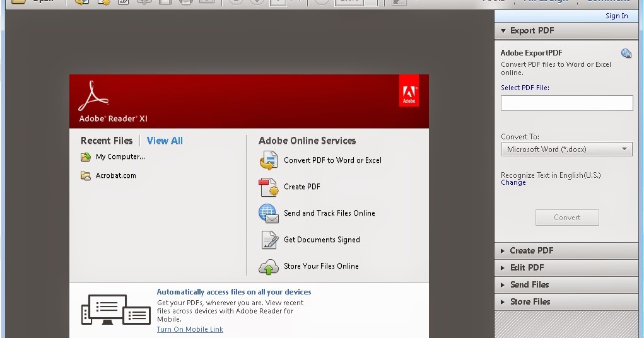Click Create PDF online service text
The image size is (644, 338).
pos(302,187)
